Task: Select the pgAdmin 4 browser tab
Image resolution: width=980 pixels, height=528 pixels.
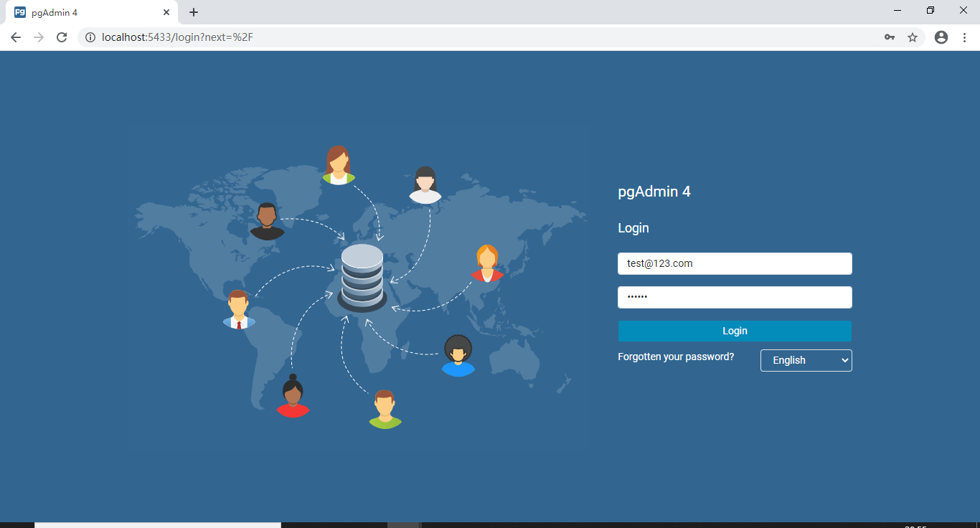Action: (92, 12)
